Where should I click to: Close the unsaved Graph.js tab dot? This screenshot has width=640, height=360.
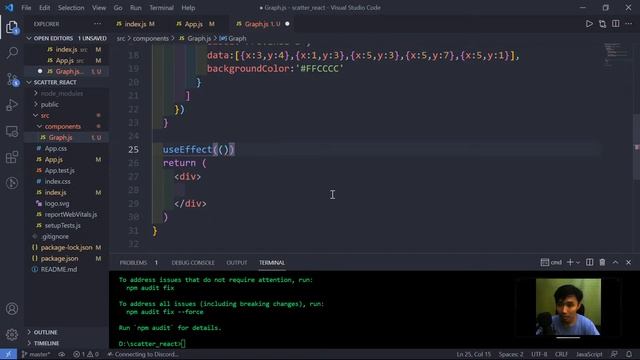[x=287, y=24]
